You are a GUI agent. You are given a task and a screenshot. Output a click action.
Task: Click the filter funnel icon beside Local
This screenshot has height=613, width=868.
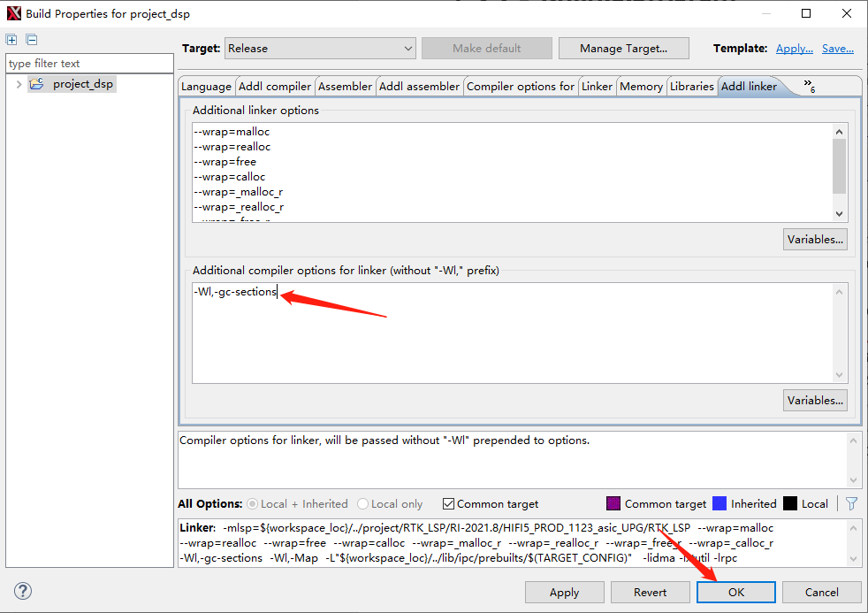pos(851,503)
